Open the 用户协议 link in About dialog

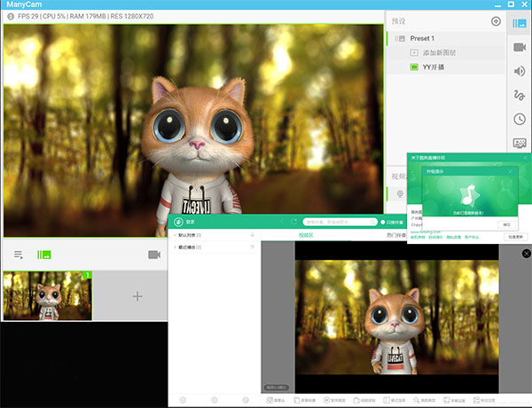[x=472, y=238]
